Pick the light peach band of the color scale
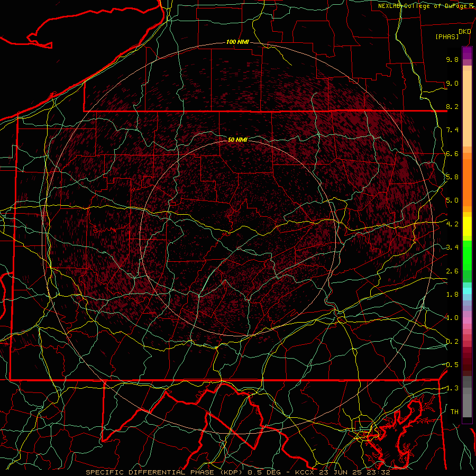The image size is (476, 476). pyautogui.click(x=467, y=108)
